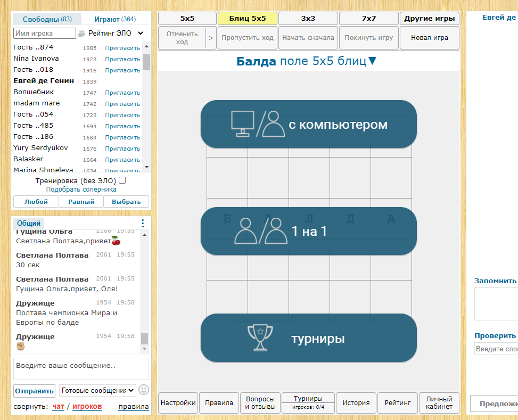The width and height of the screenshot is (518, 420).
Task: Select the Блиц 5x5 tab
Action: (x=248, y=19)
